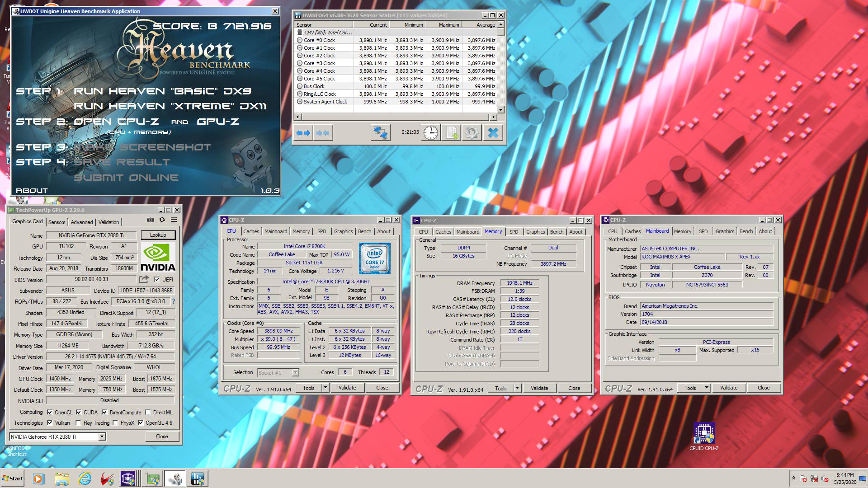The height and width of the screenshot is (488, 868).
Task: Toggle the Vulkan checkbox
Action: pos(50,422)
